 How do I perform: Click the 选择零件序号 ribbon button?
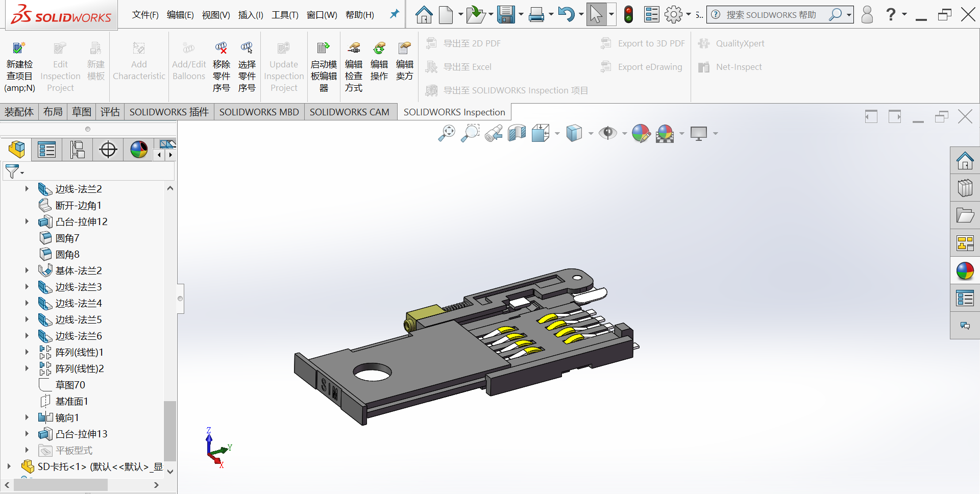247,67
